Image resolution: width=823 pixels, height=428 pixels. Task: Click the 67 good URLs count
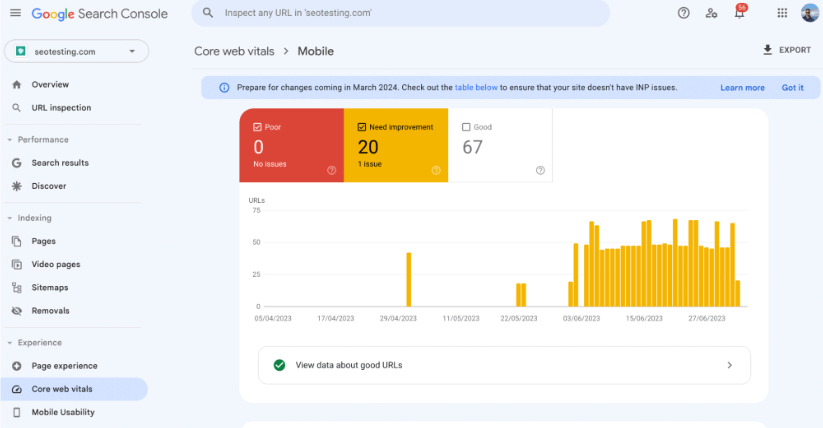tap(472, 147)
